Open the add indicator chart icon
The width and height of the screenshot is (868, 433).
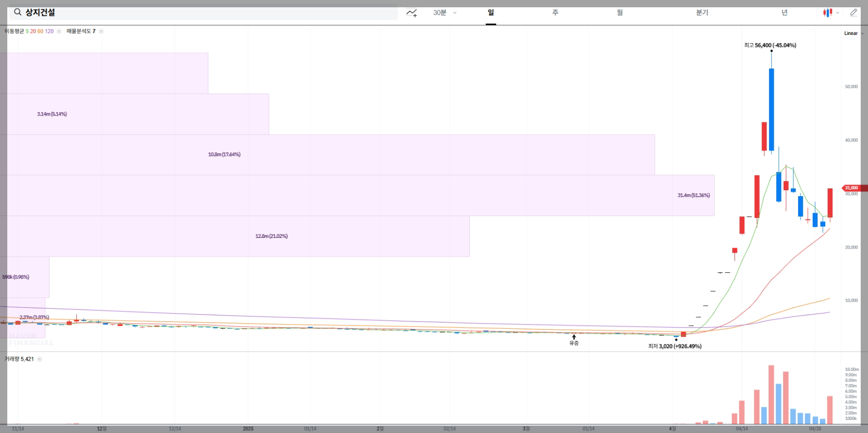tap(412, 13)
